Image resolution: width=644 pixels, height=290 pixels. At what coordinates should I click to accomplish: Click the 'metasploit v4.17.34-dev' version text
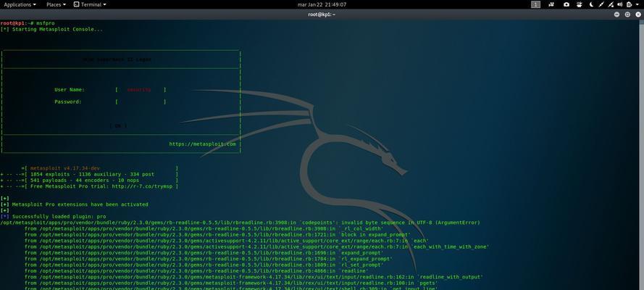tap(64, 168)
